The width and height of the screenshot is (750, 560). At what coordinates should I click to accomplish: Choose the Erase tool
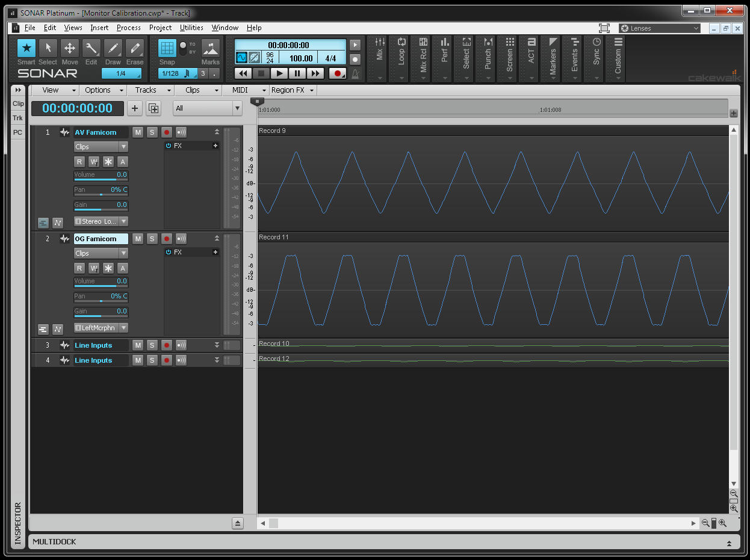point(135,49)
